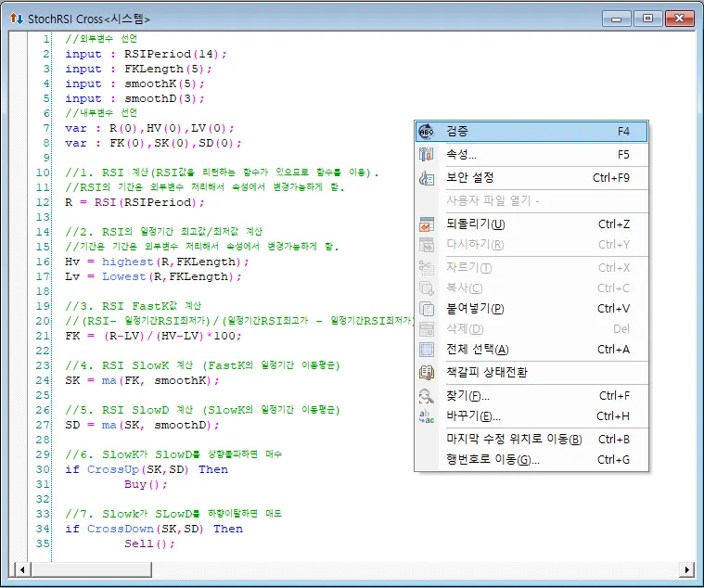Click CrossDown(SK,SD) on line 34

(x=146, y=529)
